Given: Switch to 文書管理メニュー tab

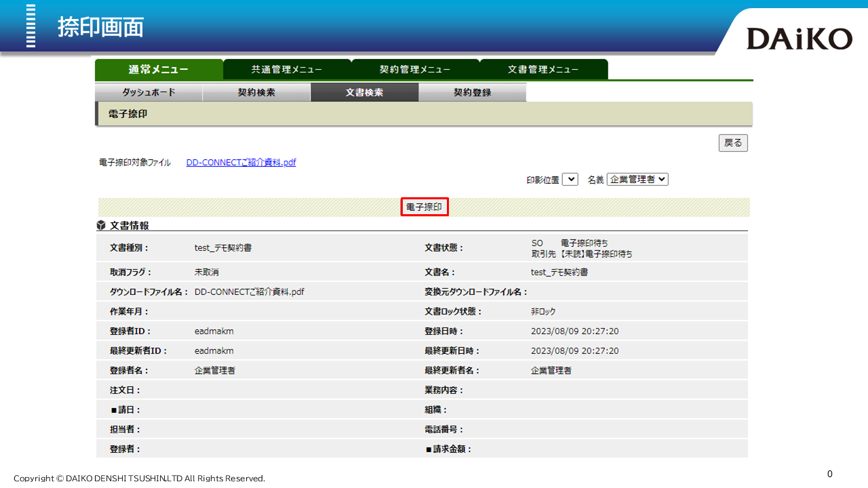Looking at the screenshot, I should [x=543, y=69].
